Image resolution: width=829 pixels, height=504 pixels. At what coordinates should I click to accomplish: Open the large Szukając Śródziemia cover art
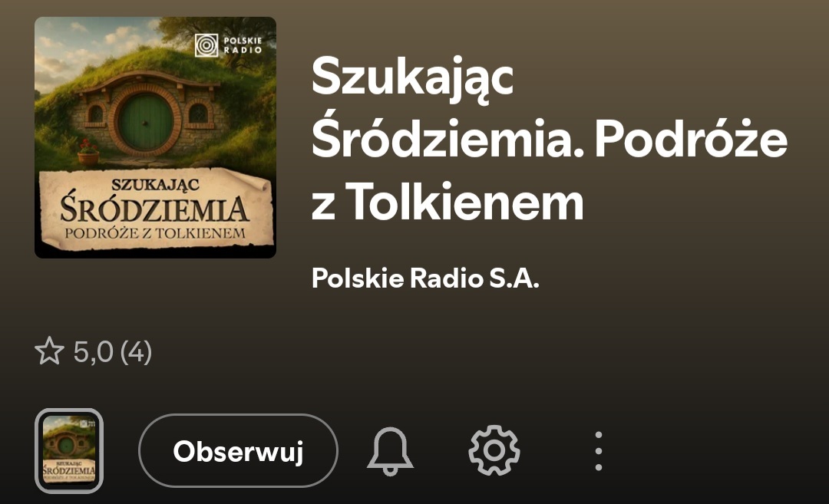(x=155, y=137)
